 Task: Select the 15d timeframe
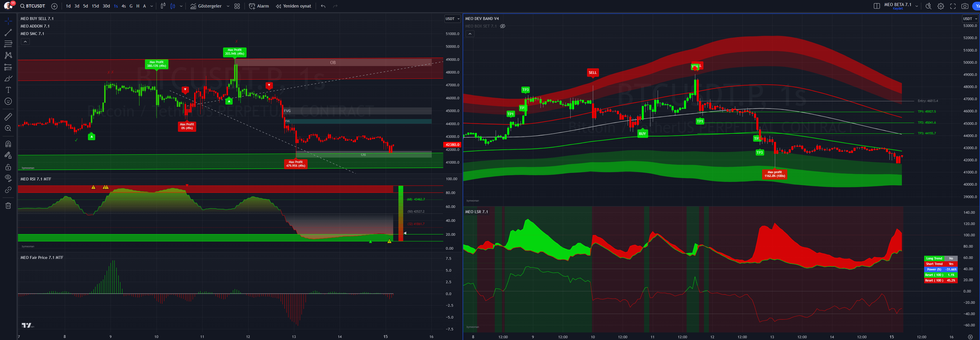[x=95, y=6]
